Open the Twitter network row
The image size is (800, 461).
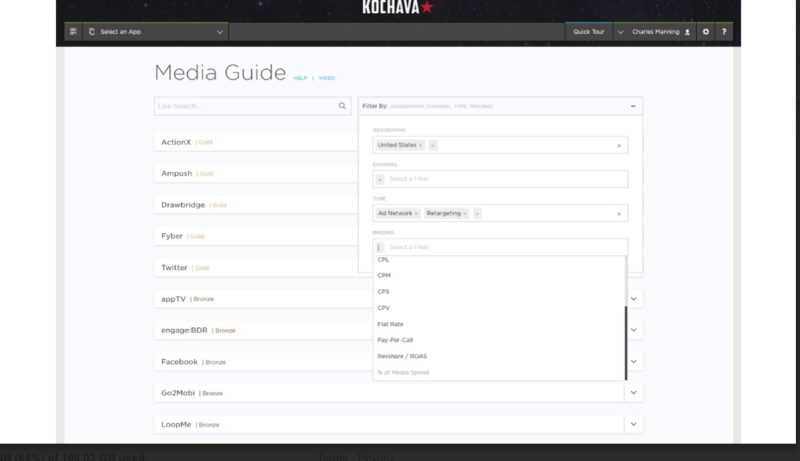coord(256,268)
